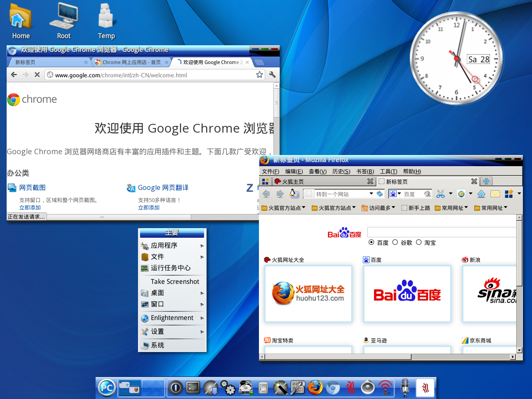Click Chrome's forward arrow button
The image size is (532, 399).
(25, 75)
